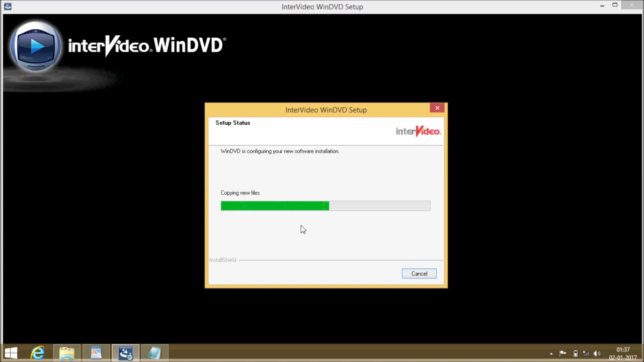Open File Explorer from taskbar
The width and height of the screenshot is (644, 362).
(67, 353)
